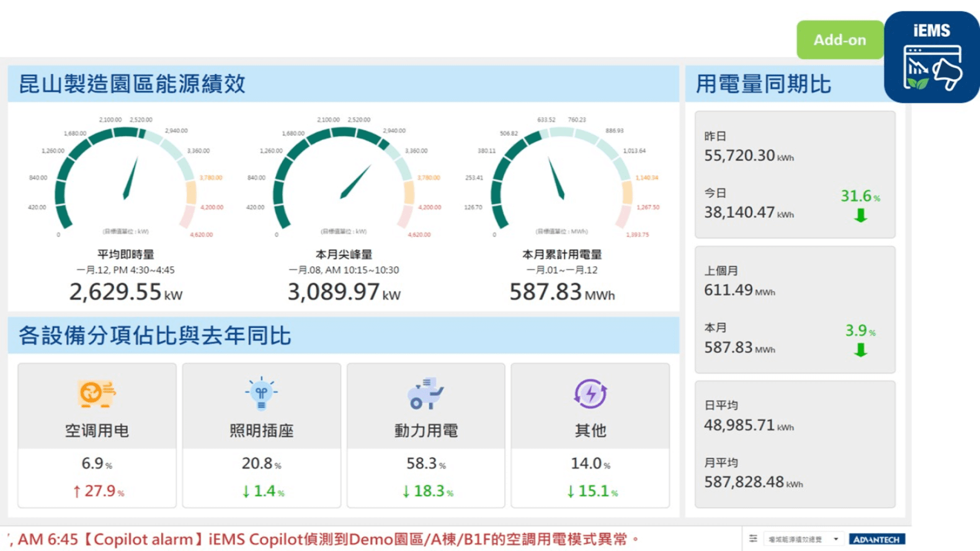Image resolution: width=980 pixels, height=551 pixels.
Task: Click the 58.3% share value
Action: 426,463
